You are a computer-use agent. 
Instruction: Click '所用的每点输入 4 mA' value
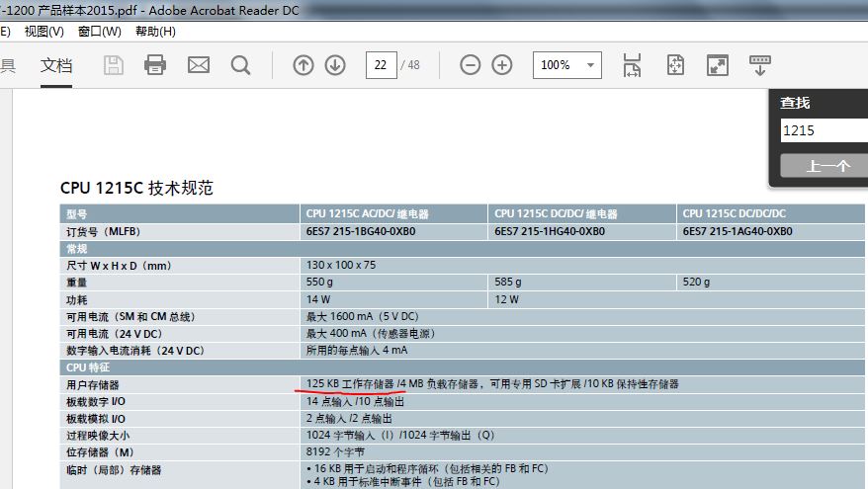(x=357, y=350)
